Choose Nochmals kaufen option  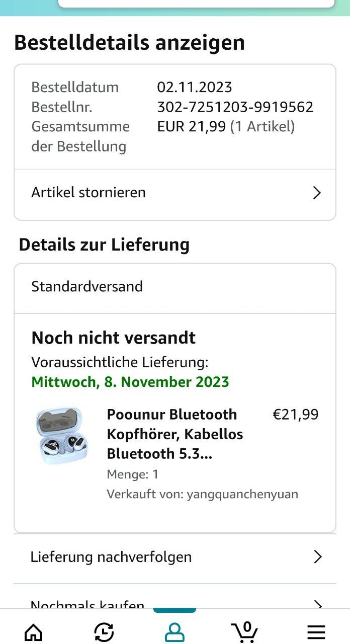click(x=175, y=601)
